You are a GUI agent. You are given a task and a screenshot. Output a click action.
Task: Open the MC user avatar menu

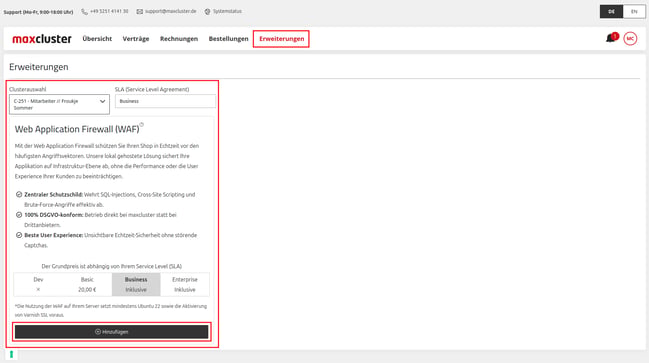coord(630,38)
